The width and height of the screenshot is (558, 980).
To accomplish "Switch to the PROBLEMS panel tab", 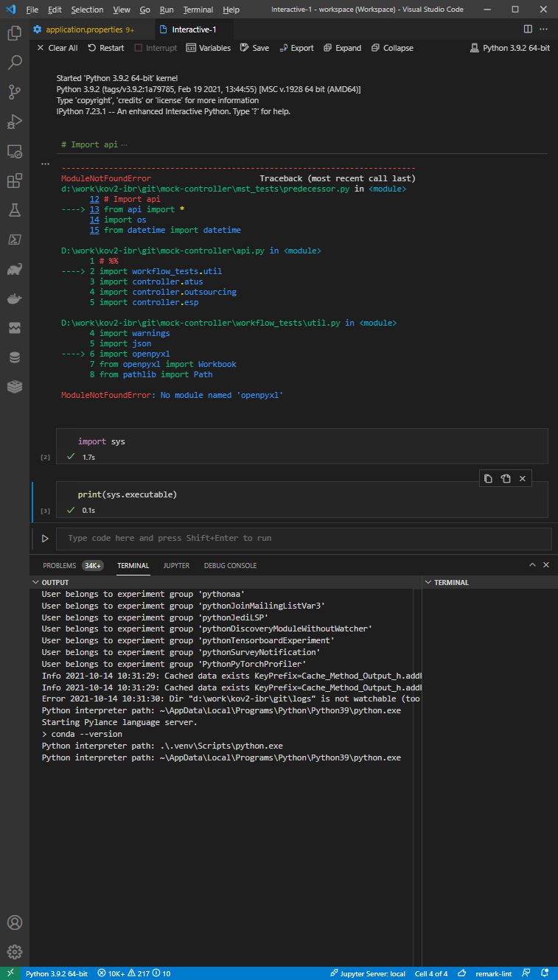I will (x=73, y=566).
